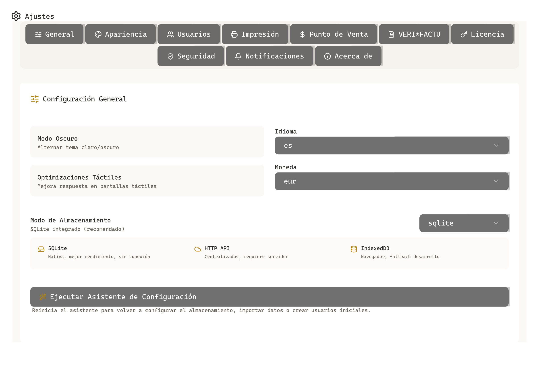
Task: Click the Ajustes gear icon
Action: 16,16
